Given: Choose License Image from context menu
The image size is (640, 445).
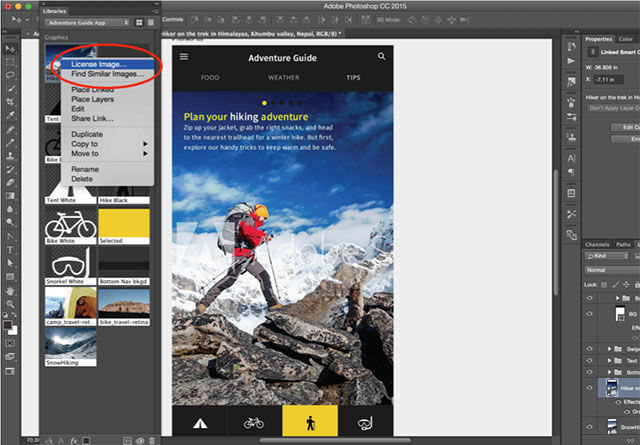Looking at the screenshot, I should click(107, 64).
